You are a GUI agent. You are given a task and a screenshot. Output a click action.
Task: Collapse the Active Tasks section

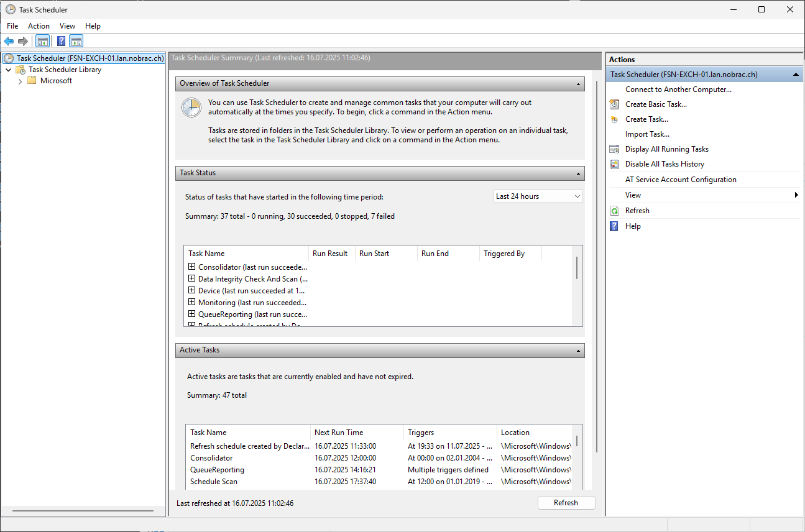click(579, 351)
